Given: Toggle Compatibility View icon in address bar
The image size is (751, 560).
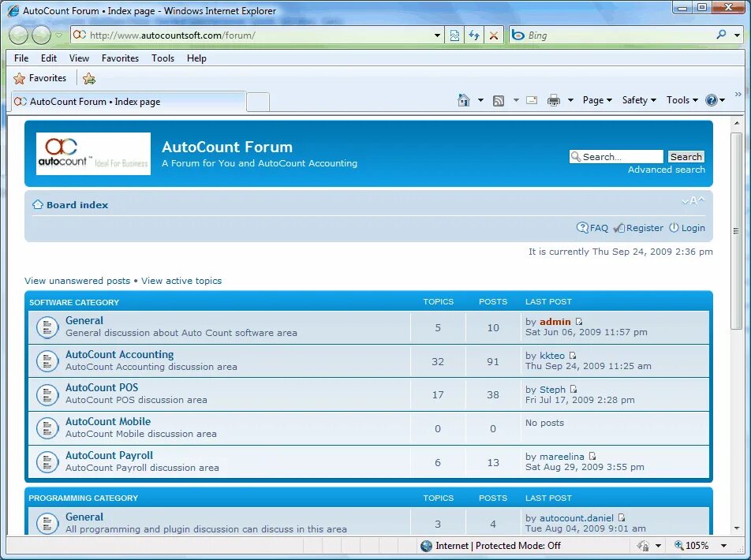Looking at the screenshot, I should click(454, 35).
